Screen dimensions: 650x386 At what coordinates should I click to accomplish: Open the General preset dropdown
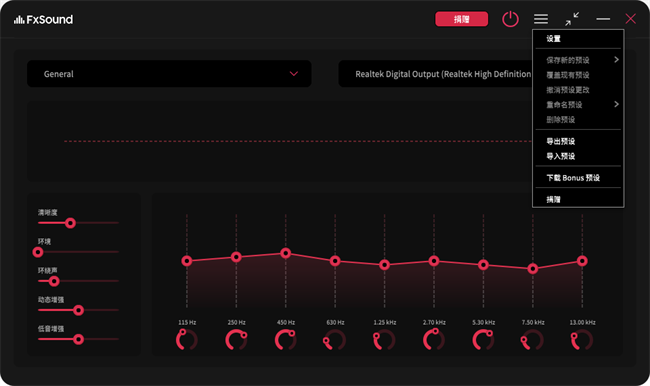(x=169, y=74)
